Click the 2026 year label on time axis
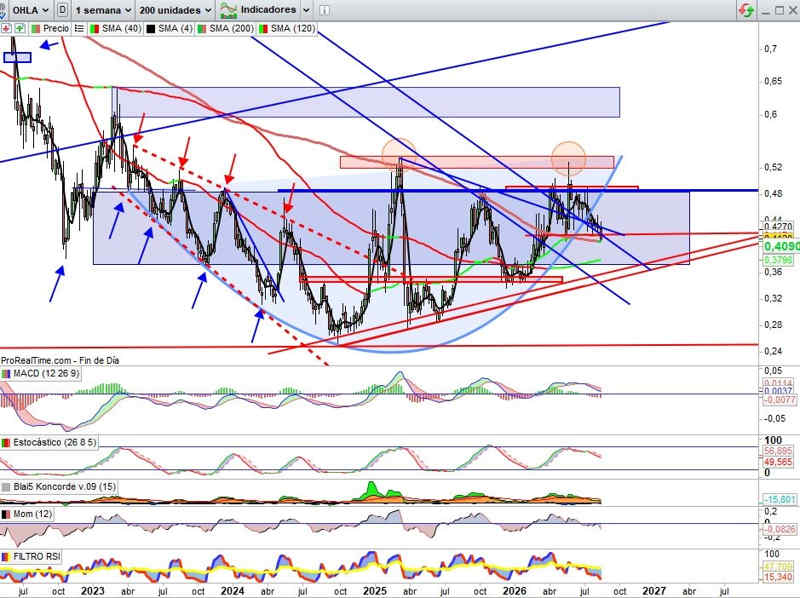 (514, 591)
